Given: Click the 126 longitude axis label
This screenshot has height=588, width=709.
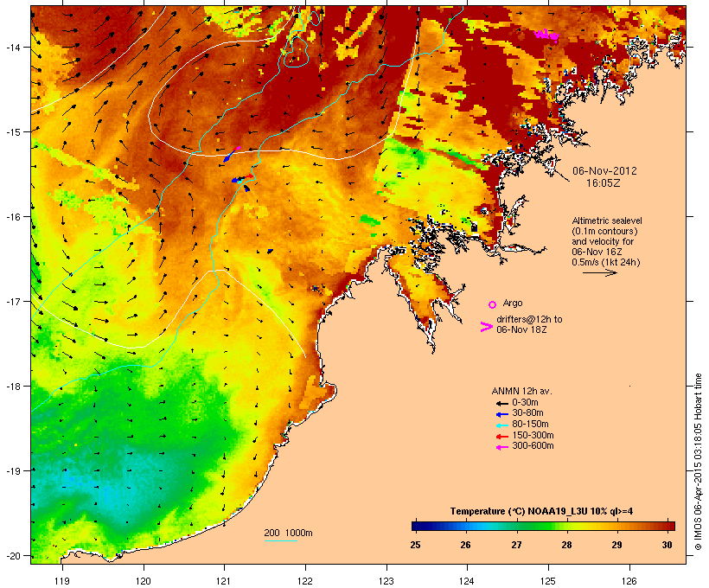Looking at the screenshot, I should click(629, 581).
